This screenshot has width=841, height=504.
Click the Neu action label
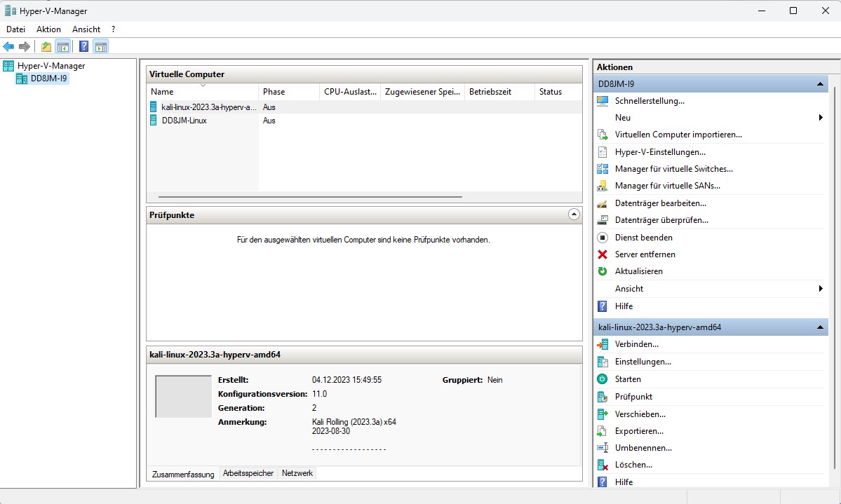(623, 118)
